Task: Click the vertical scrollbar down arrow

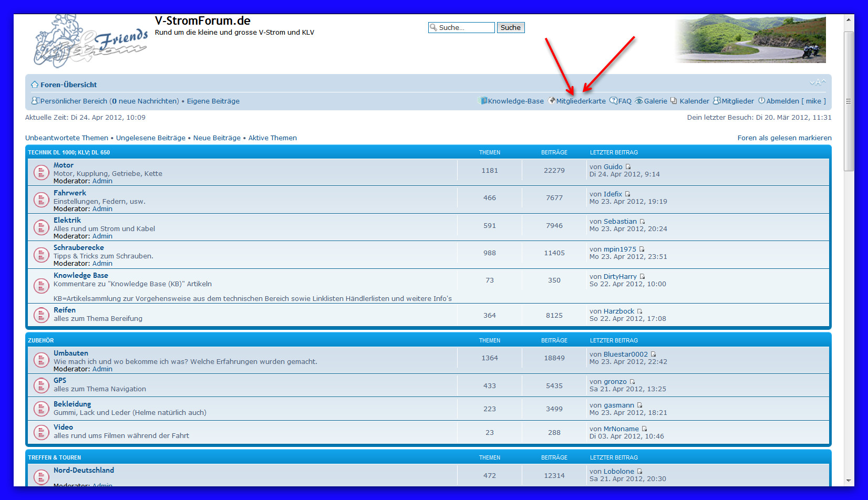Action: click(849, 481)
